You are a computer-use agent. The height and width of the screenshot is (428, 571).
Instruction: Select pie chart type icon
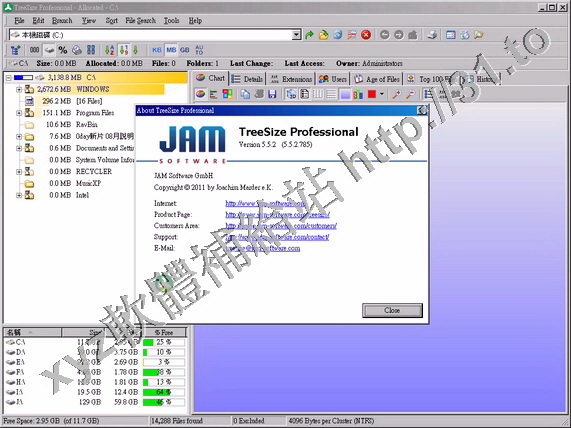tap(200, 94)
